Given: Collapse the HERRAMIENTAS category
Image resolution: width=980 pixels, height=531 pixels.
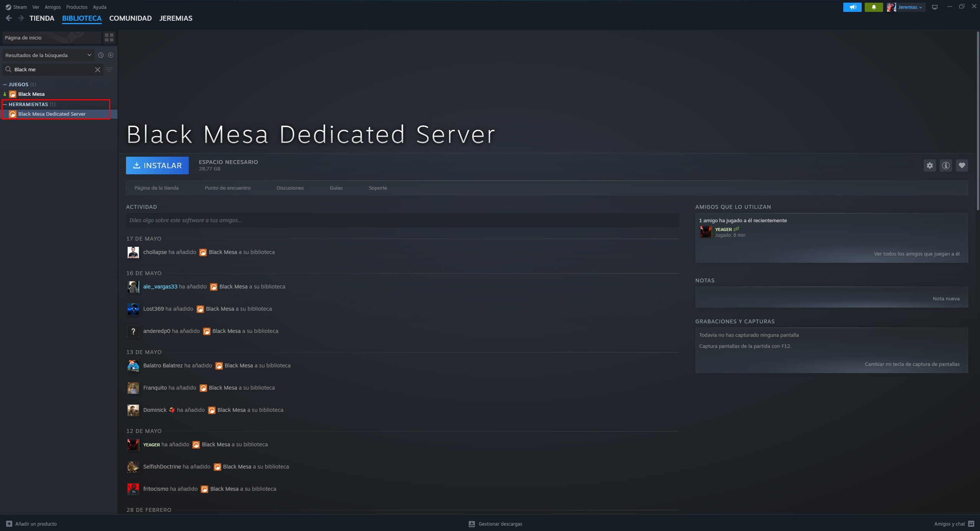Looking at the screenshot, I should point(5,104).
